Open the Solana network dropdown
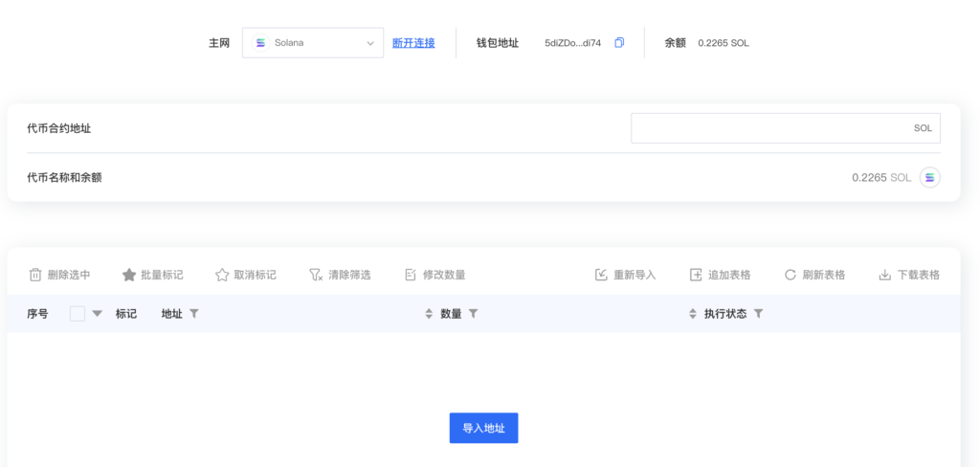This screenshot has height=467, width=980. click(x=313, y=43)
